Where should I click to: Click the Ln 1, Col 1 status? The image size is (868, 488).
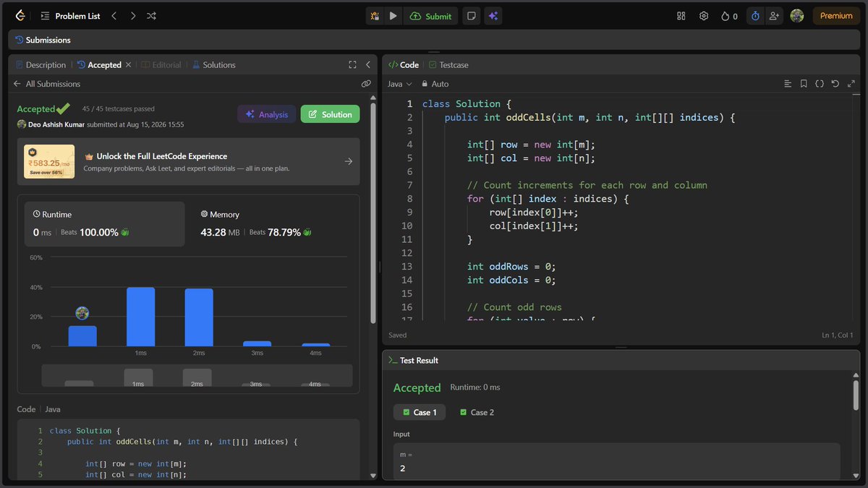point(839,335)
